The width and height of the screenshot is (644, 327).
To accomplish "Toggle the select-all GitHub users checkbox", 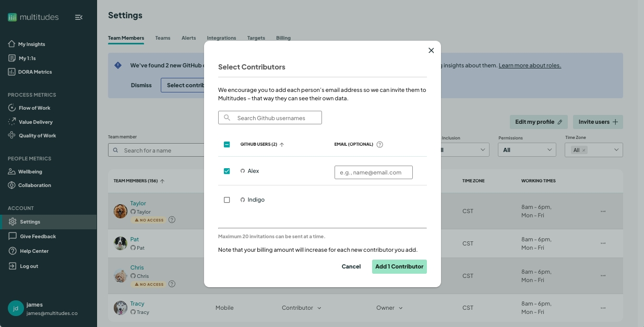I will [226, 145].
